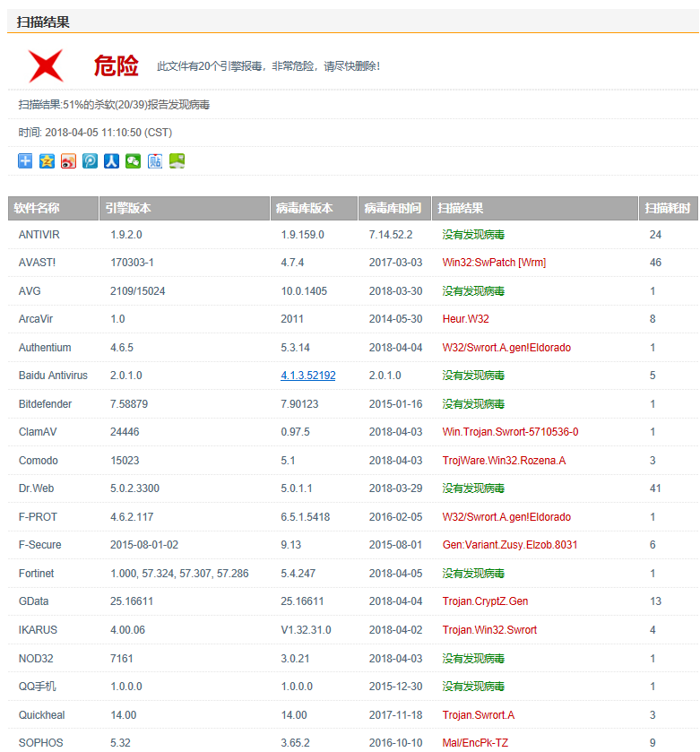
Task: Click the Mal/EncPk-TZ result
Action: (475, 743)
